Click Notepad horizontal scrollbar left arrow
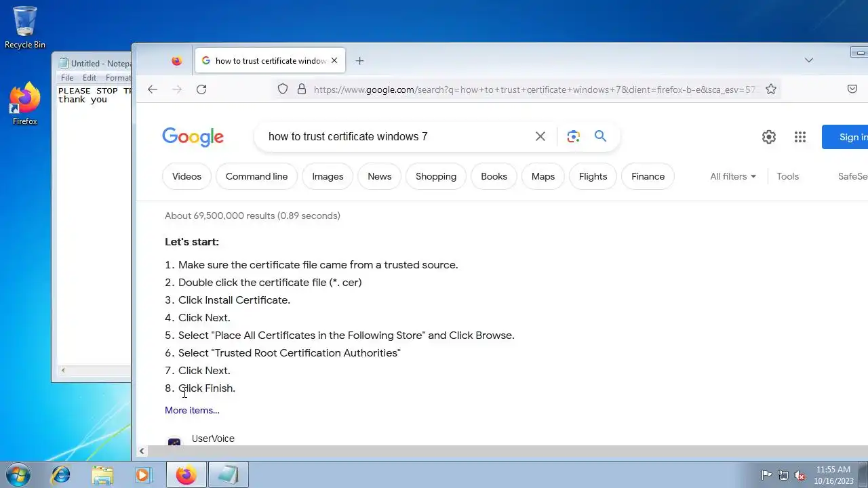 pyautogui.click(x=63, y=370)
